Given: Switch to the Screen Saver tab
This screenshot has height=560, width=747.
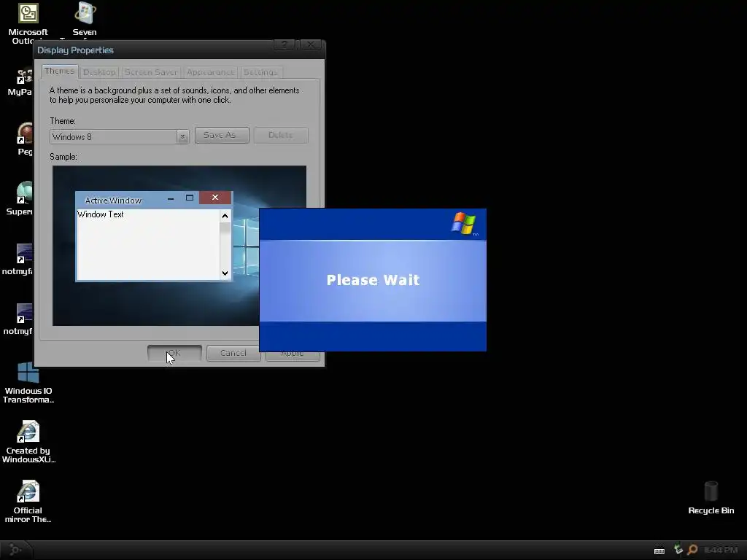Looking at the screenshot, I should coord(151,72).
